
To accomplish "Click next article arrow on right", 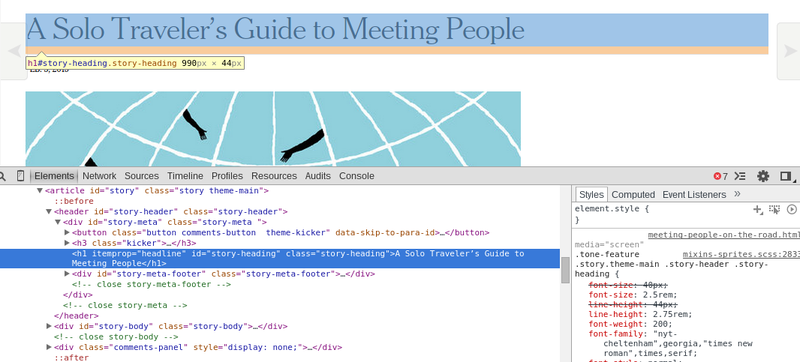I will pyautogui.click(x=789, y=51).
